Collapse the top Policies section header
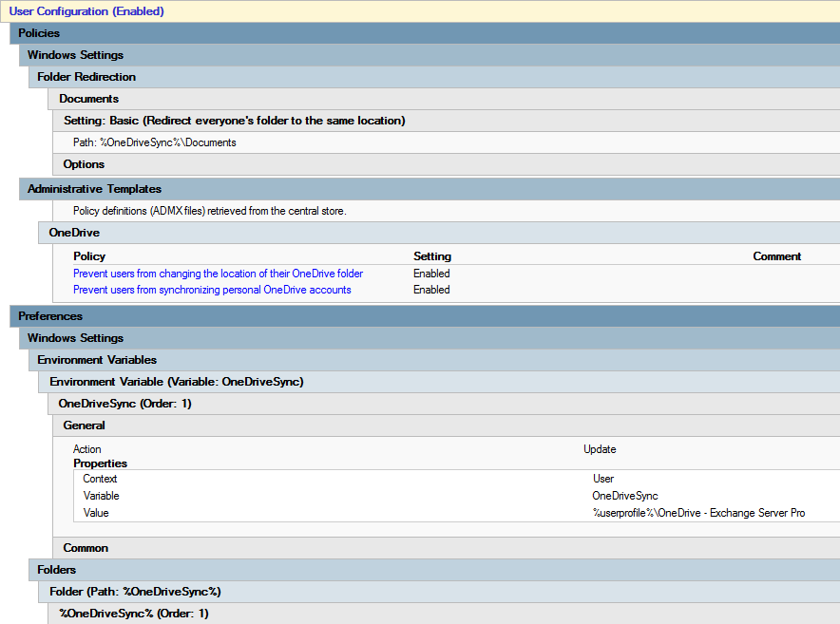 (x=39, y=33)
